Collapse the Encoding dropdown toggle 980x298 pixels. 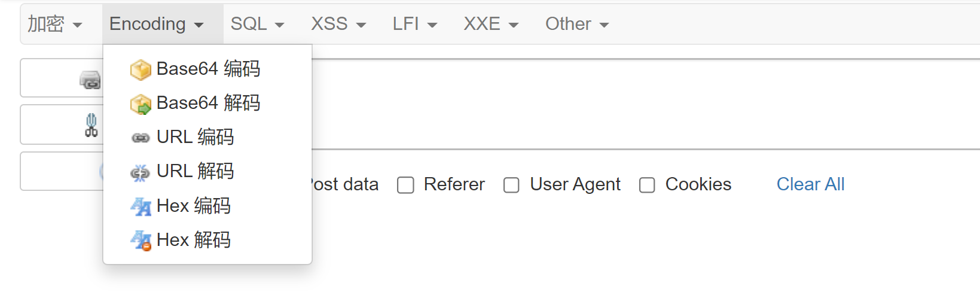click(x=157, y=24)
